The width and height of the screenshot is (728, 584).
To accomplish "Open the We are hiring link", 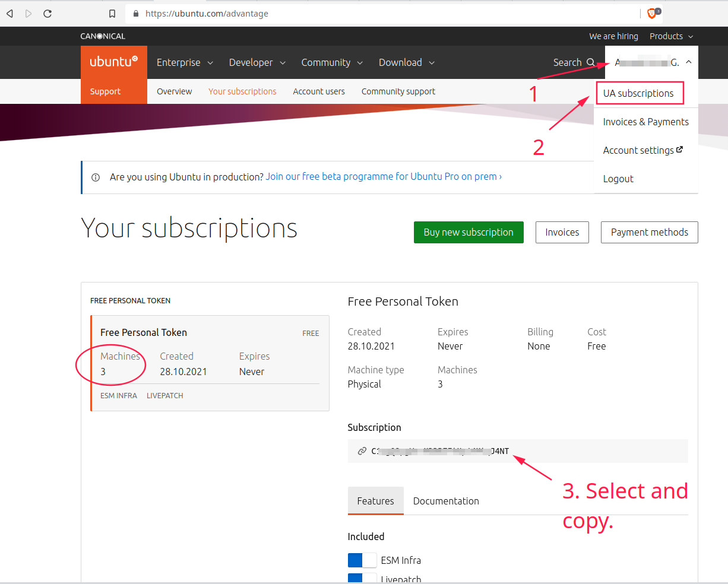I will (x=613, y=36).
